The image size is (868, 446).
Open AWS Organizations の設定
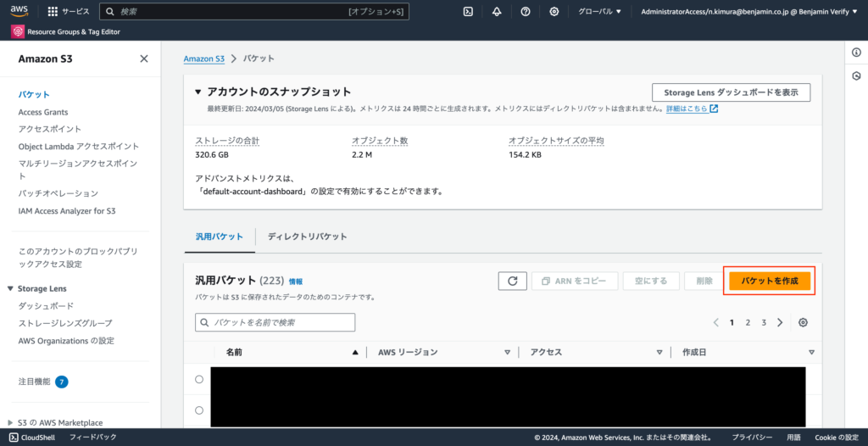tap(66, 341)
